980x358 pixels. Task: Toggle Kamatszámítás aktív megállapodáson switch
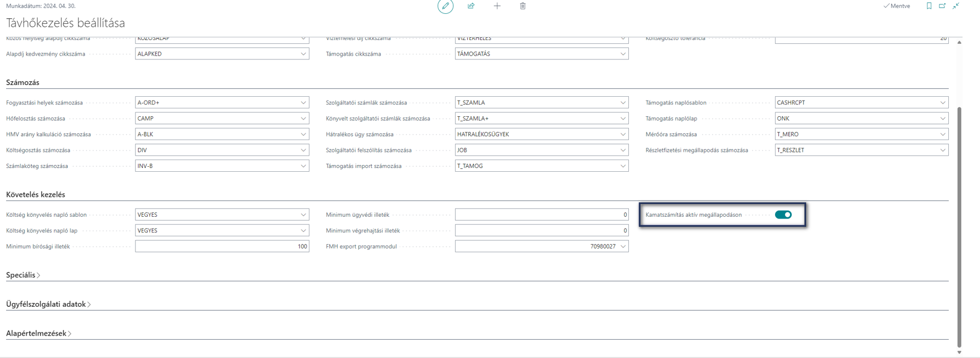tap(783, 215)
